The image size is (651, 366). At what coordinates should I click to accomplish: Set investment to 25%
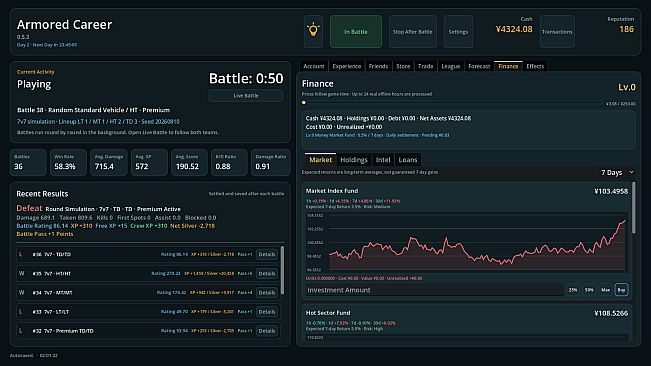point(573,290)
